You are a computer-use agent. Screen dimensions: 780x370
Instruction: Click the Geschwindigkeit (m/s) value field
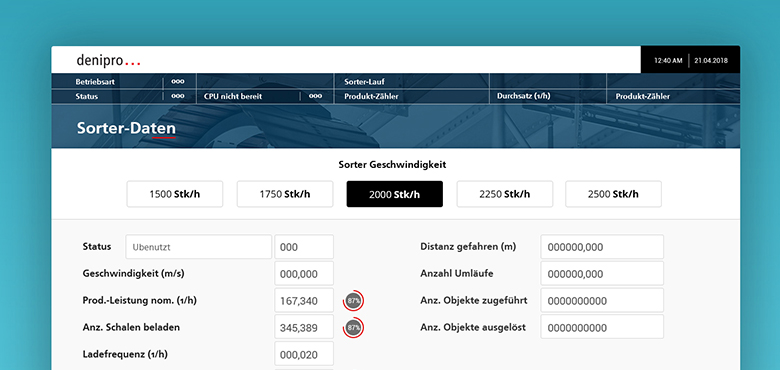[304, 274]
